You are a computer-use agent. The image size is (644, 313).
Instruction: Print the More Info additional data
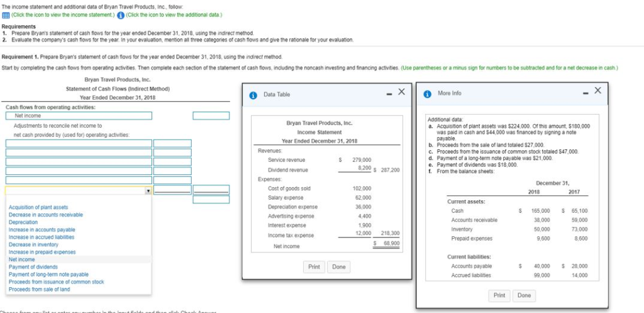(499, 296)
